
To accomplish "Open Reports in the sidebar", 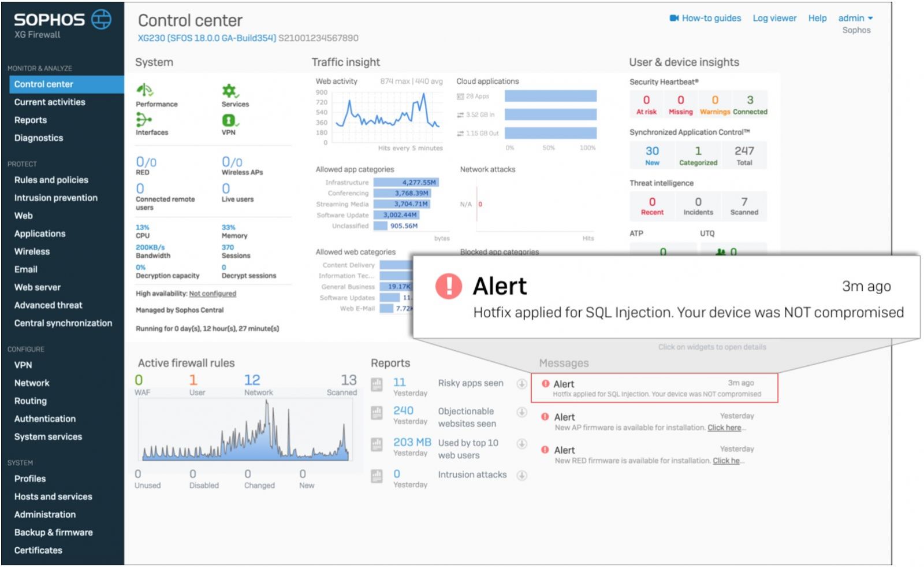I will coord(31,120).
